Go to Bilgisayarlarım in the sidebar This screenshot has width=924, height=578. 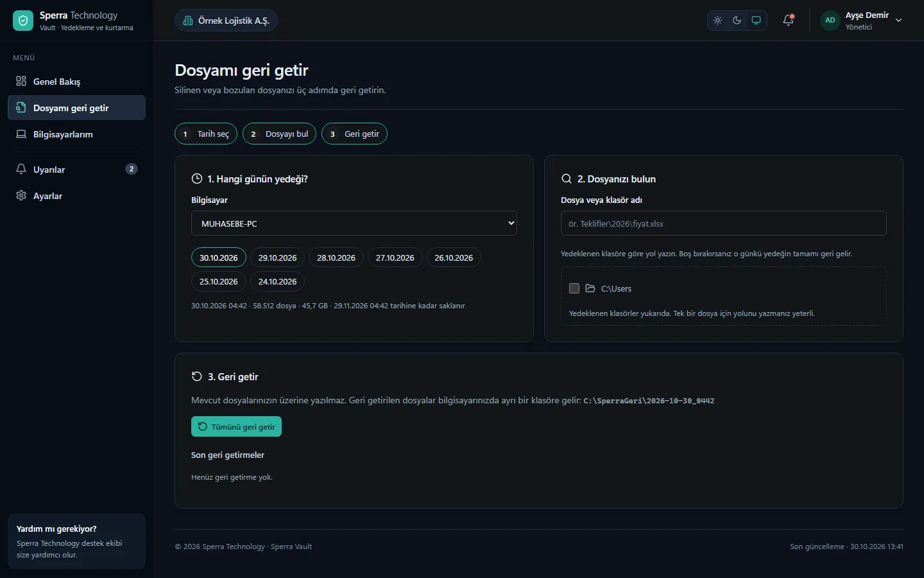point(76,134)
